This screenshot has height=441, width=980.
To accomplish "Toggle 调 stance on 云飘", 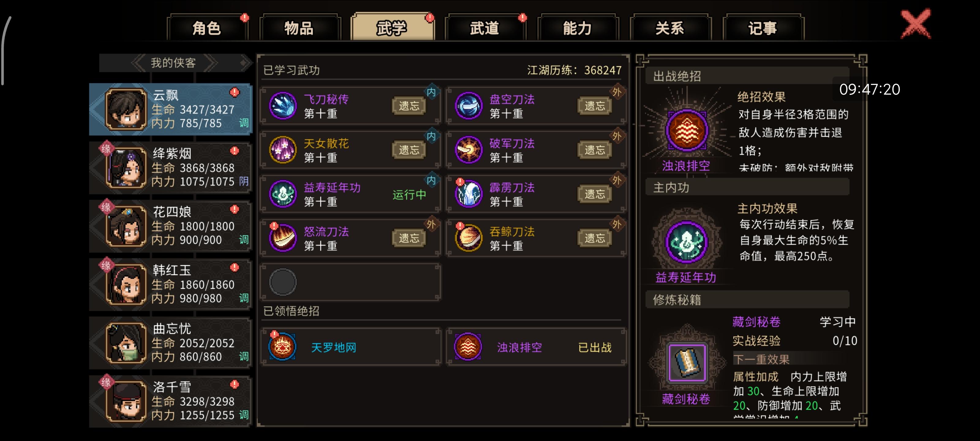I will [x=244, y=123].
